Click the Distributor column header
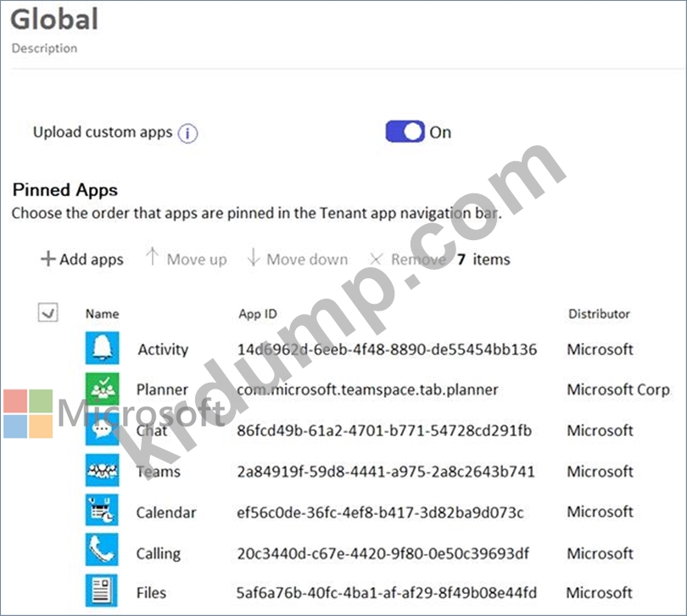 click(x=599, y=314)
